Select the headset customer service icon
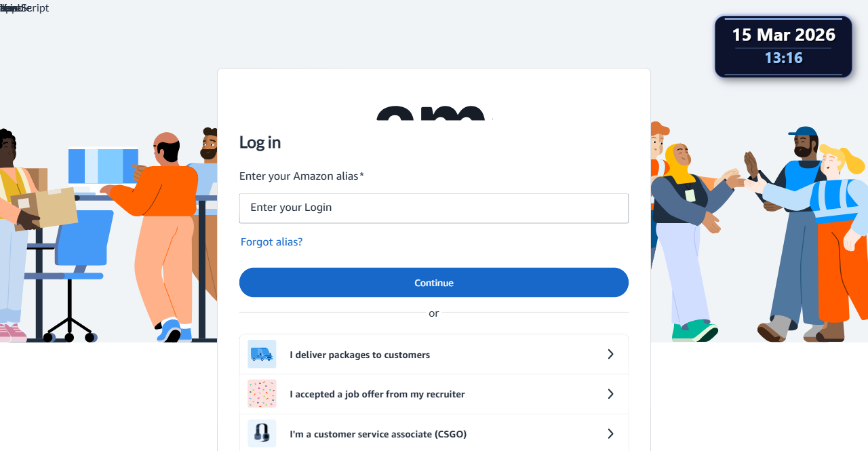The width and height of the screenshot is (868, 451). [x=262, y=433]
